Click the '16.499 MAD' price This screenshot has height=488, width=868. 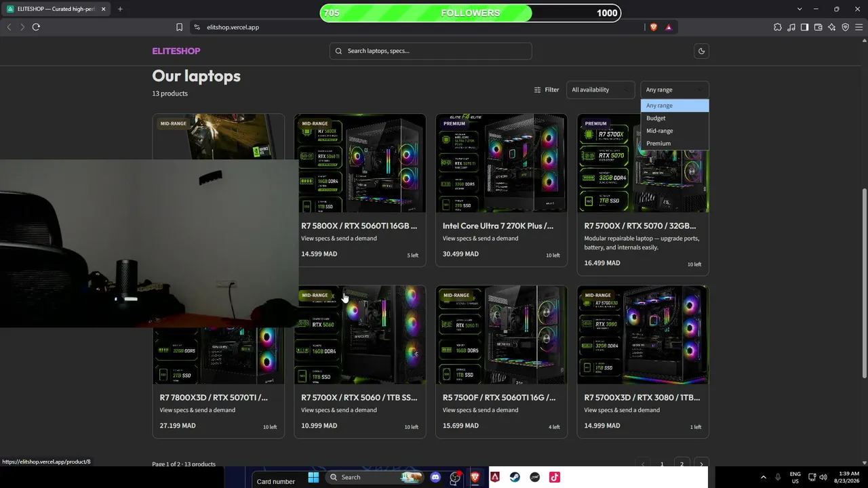click(x=602, y=263)
